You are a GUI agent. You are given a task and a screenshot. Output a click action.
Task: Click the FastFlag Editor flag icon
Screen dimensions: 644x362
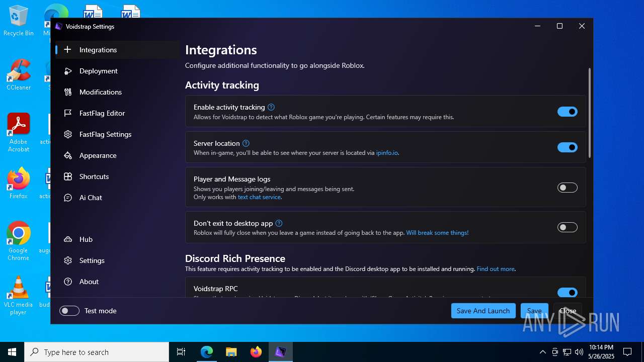(68, 113)
